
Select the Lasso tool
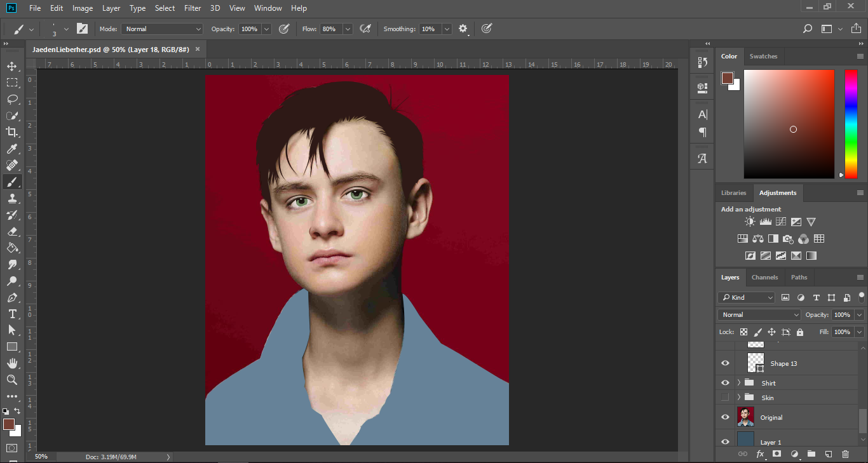[12, 99]
